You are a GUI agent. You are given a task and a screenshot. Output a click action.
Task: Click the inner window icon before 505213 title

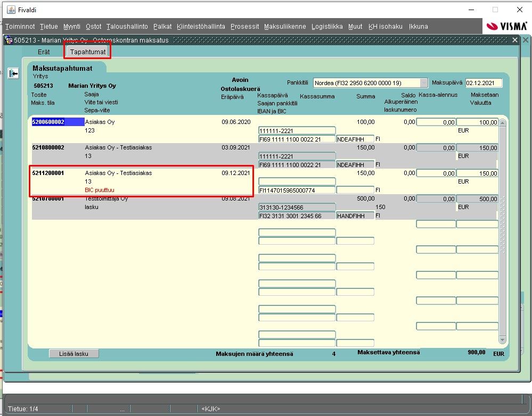[x=9, y=40]
